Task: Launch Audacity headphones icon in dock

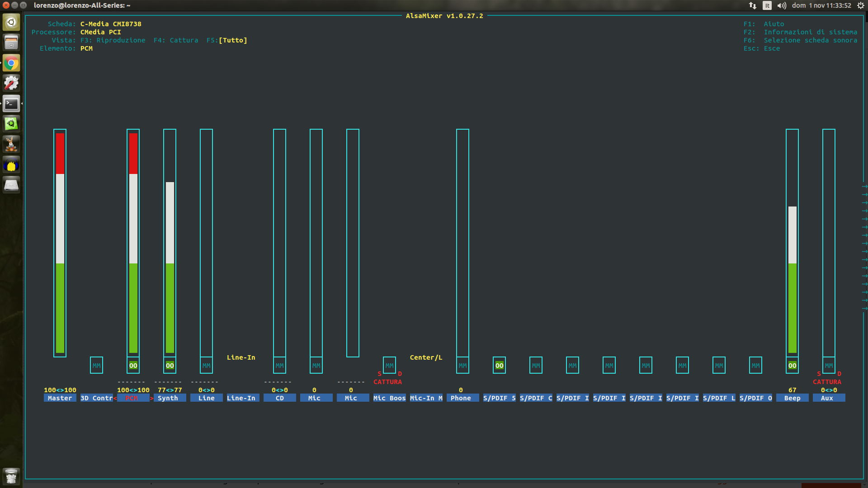Action: tap(11, 165)
